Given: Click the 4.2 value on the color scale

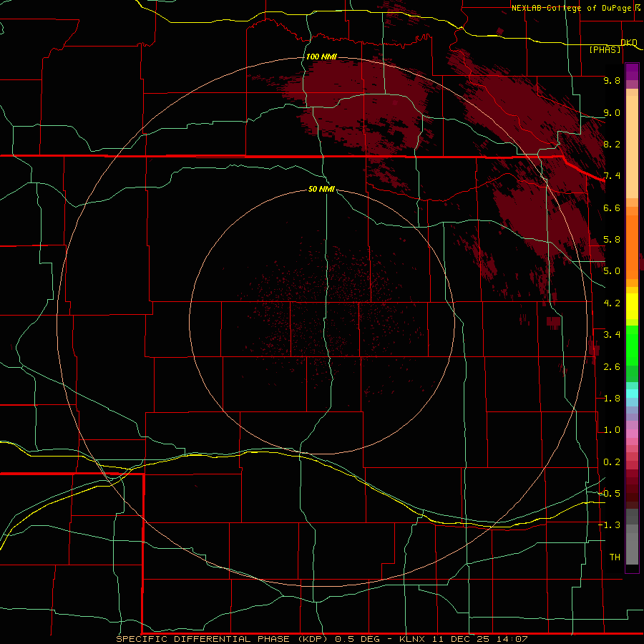Looking at the screenshot, I should pos(612,303).
